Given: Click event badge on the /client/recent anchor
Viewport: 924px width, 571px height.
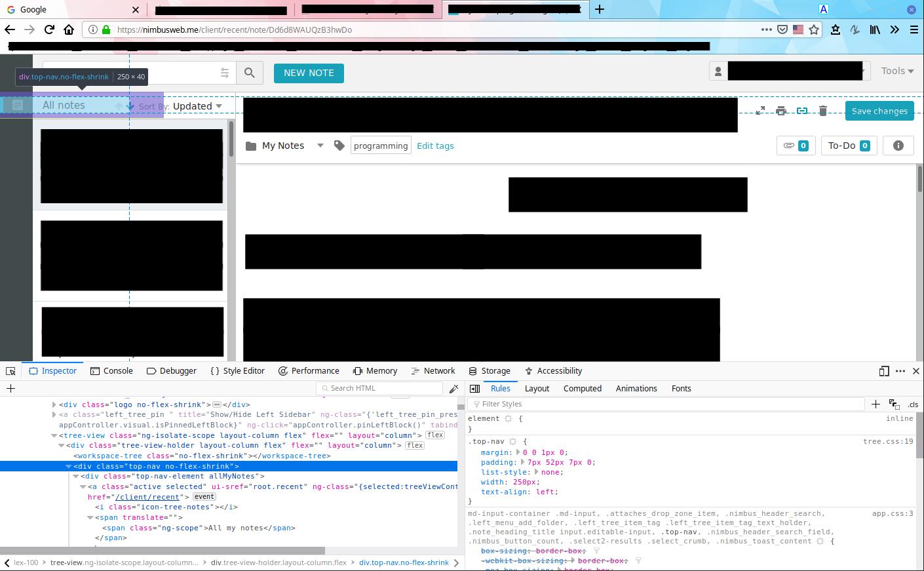Looking at the screenshot, I should [204, 497].
